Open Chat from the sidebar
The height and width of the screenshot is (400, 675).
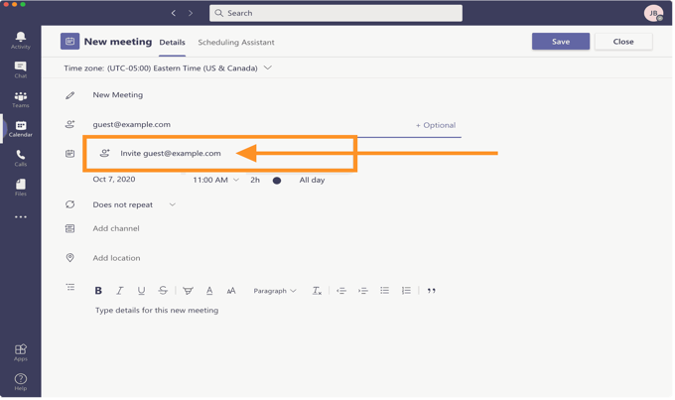tap(20, 70)
